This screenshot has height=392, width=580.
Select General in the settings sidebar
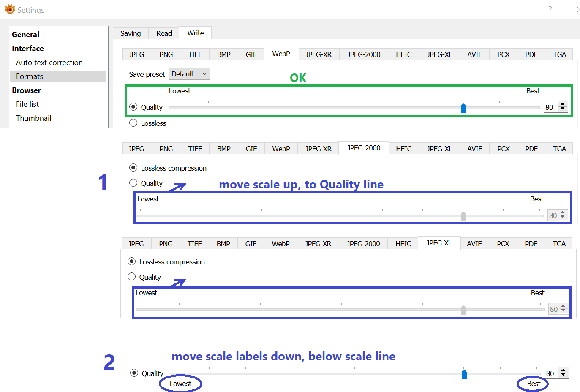pyautogui.click(x=25, y=35)
